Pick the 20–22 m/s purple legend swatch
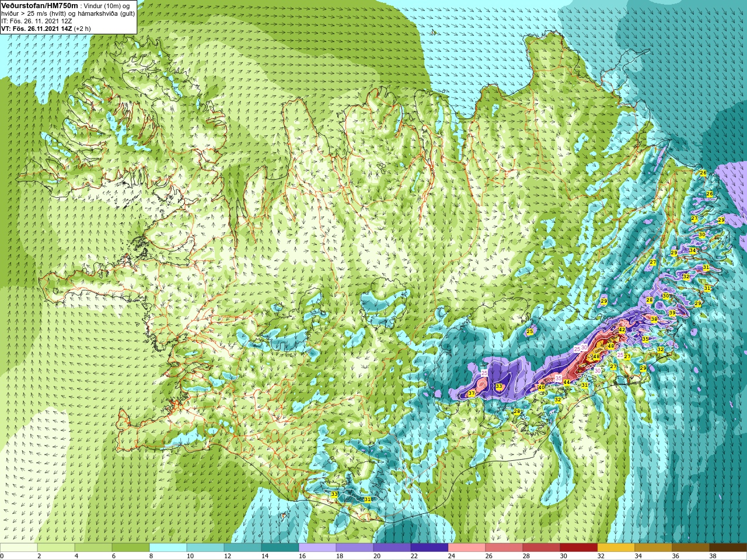Viewport: 747px width, 560px height. [392, 548]
